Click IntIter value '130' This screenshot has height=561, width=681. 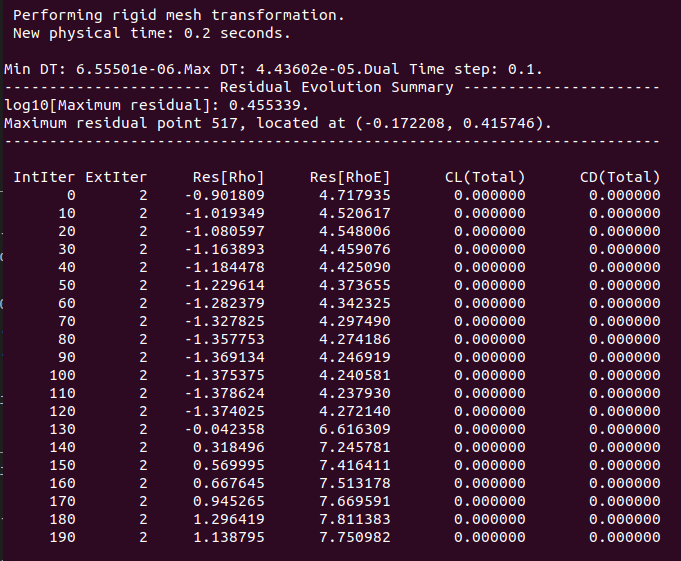[x=63, y=429]
